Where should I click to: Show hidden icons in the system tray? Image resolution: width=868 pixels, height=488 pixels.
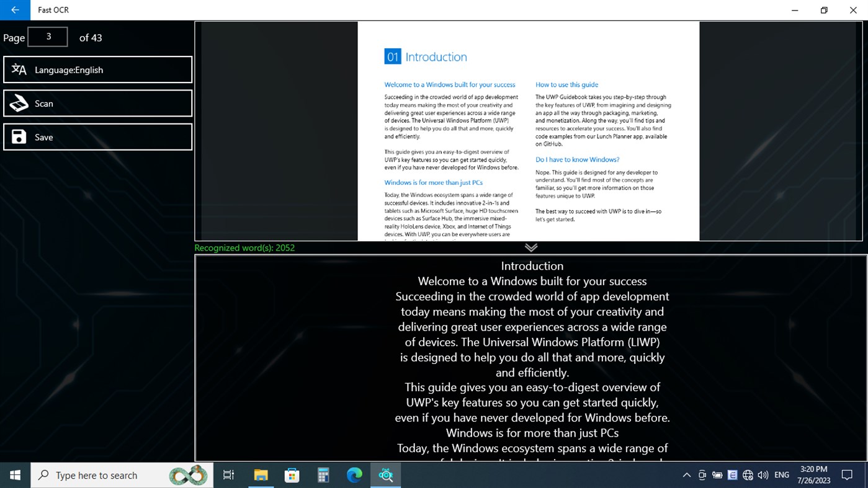687,475
